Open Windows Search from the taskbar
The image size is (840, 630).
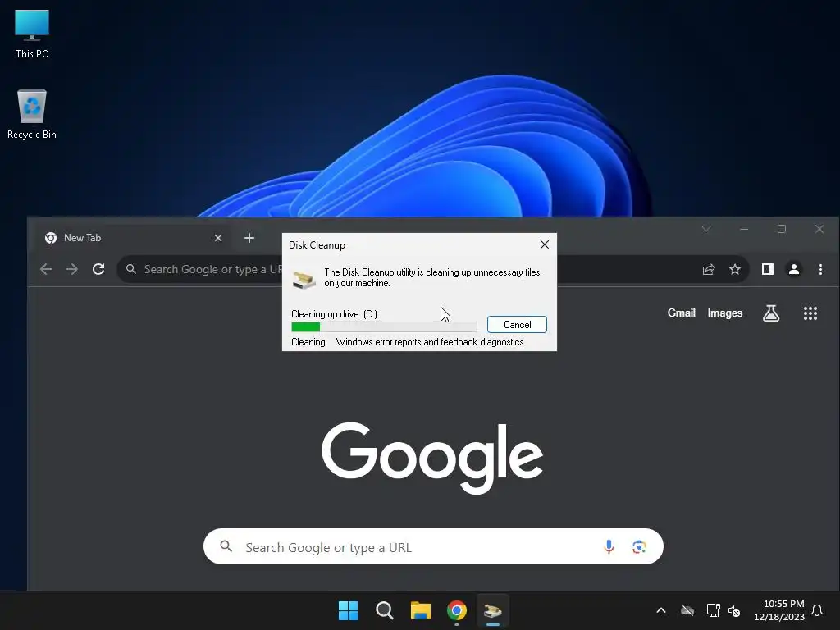coord(385,610)
